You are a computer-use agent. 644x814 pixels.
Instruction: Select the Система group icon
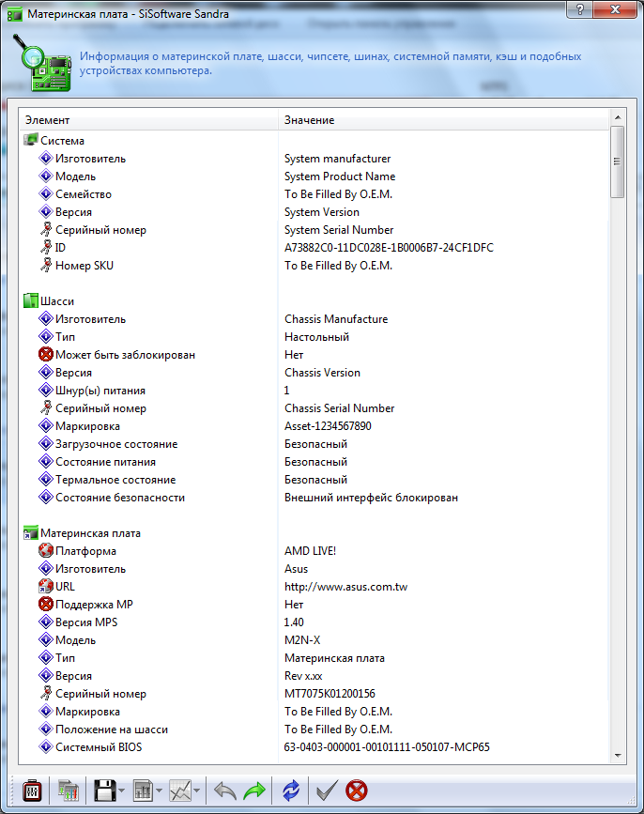31,140
